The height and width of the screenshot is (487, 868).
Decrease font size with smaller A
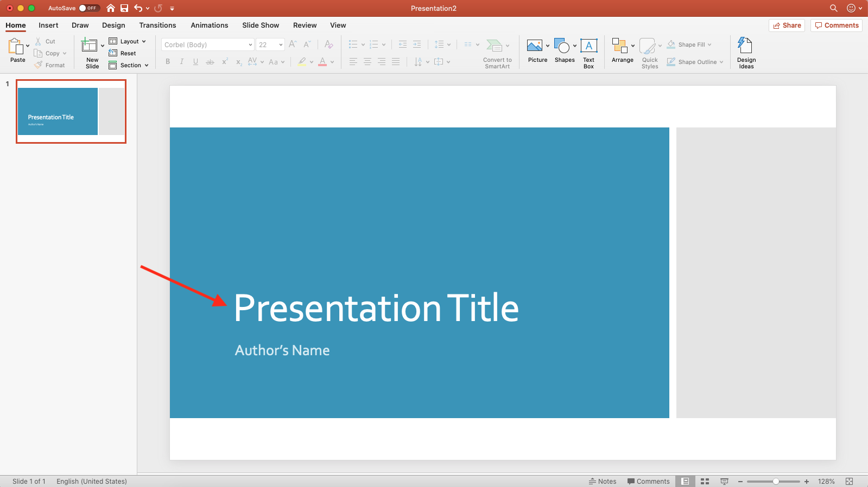(307, 44)
